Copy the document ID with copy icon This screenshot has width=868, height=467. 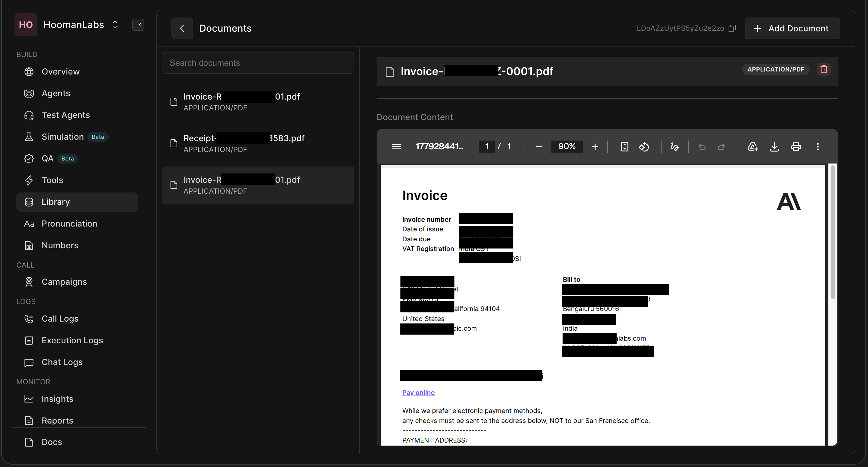(x=732, y=28)
